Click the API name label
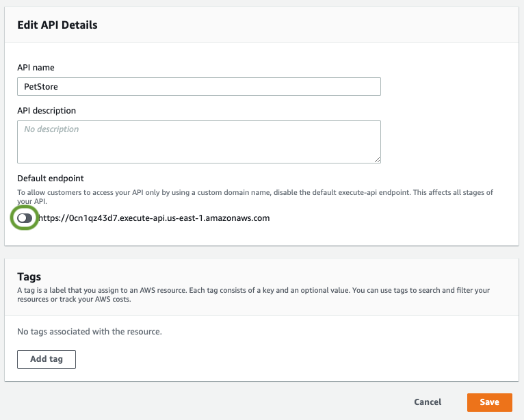524x420 pixels. (x=36, y=68)
